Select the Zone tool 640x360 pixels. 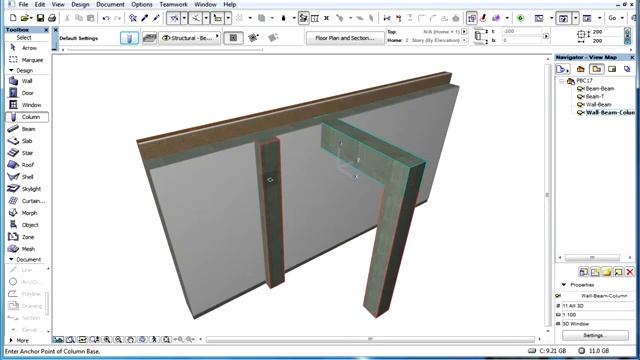27,237
